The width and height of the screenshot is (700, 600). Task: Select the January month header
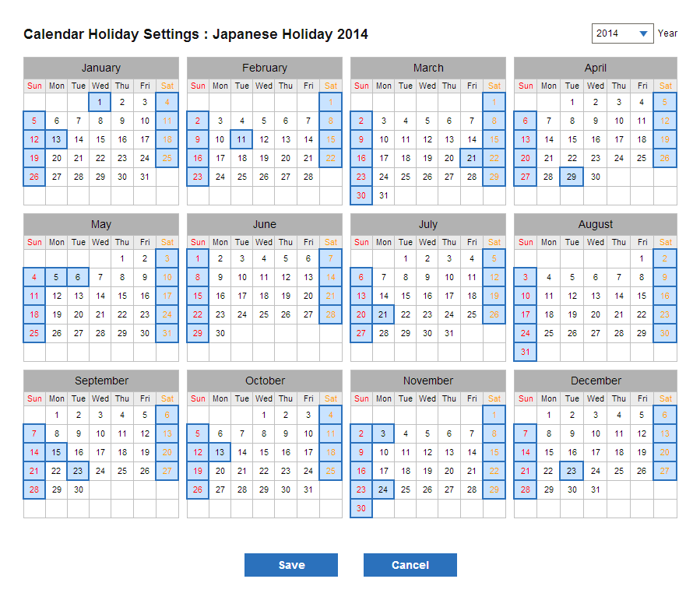click(101, 68)
